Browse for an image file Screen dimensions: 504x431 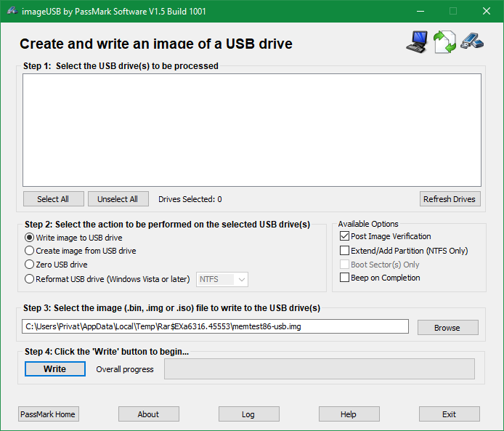click(448, 328)
